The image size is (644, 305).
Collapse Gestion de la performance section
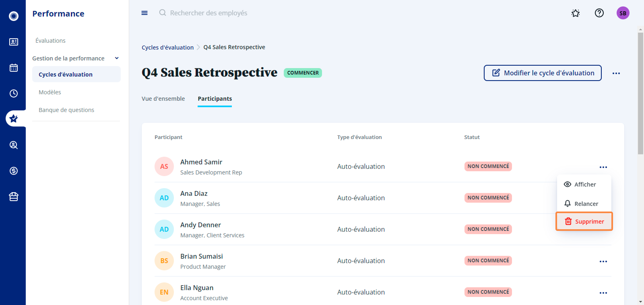(x=117, y=58)
